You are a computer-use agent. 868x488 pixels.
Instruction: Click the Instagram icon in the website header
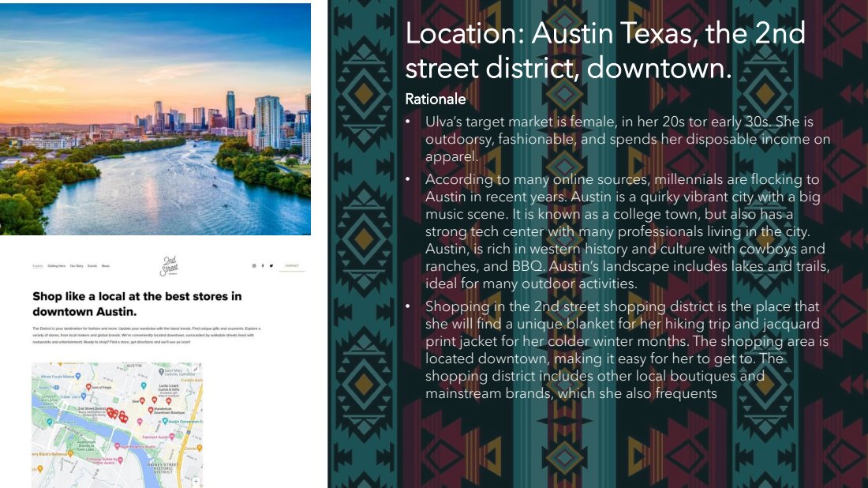253,266
